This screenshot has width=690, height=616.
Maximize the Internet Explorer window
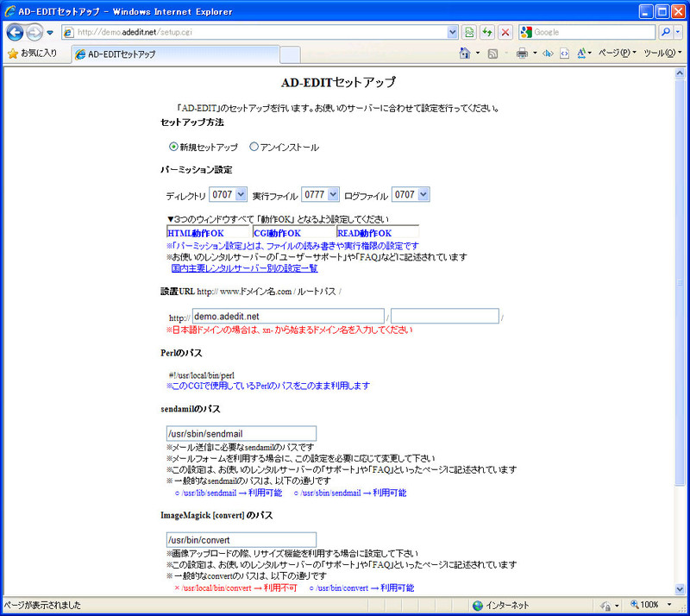[662, 11]
